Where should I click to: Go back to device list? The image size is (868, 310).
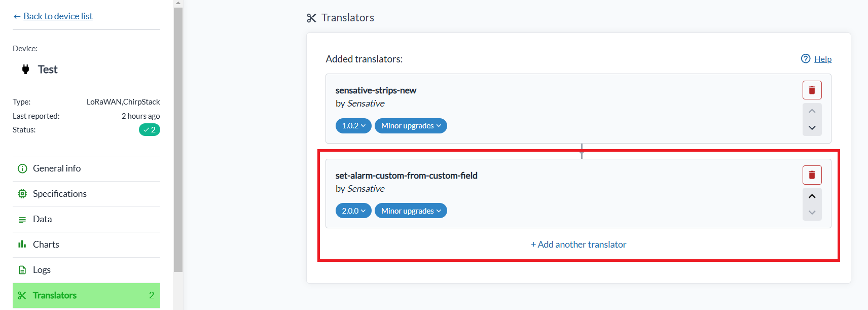click(x=58, y=16)
